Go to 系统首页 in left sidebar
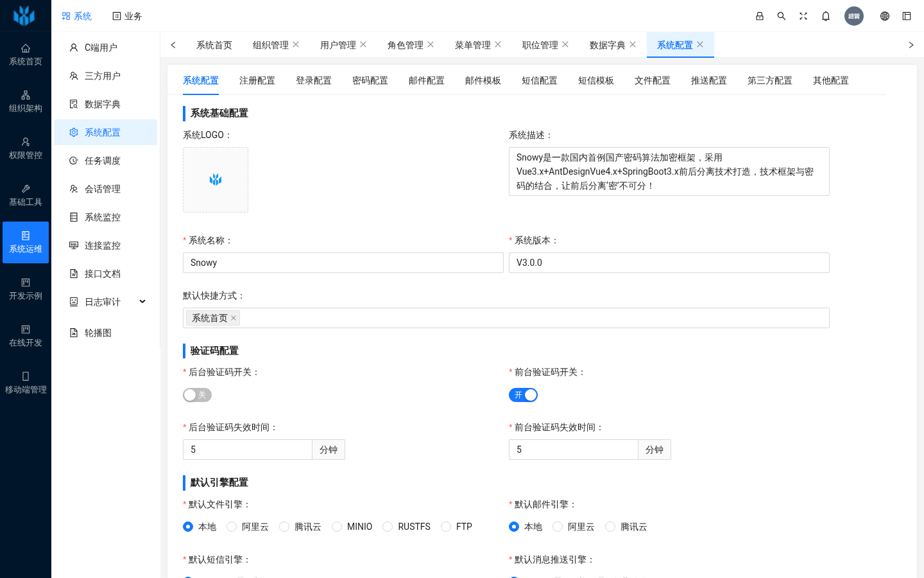Screen dimensions: 924x578 (26, 55)
